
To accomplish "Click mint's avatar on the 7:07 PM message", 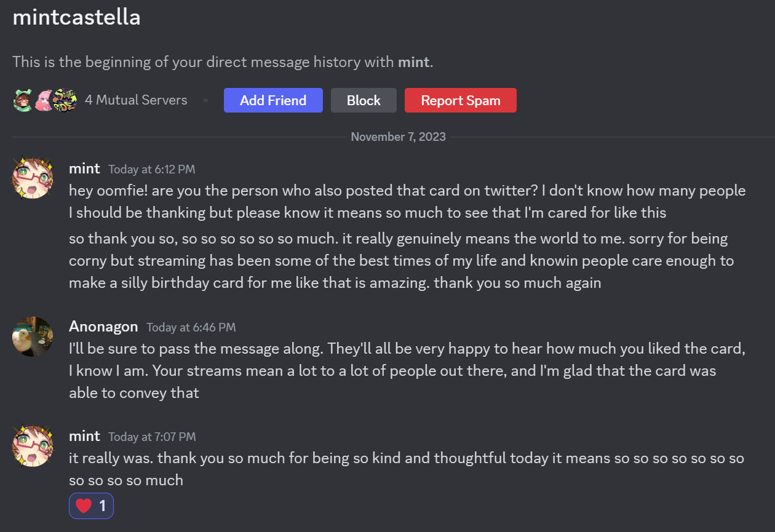I will point(33,446).
